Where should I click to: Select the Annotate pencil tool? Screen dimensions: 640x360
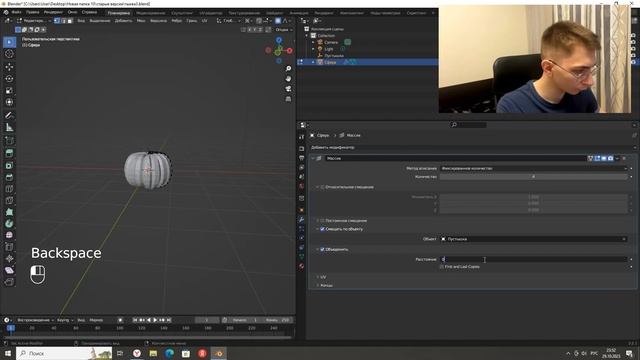[9, 116]
